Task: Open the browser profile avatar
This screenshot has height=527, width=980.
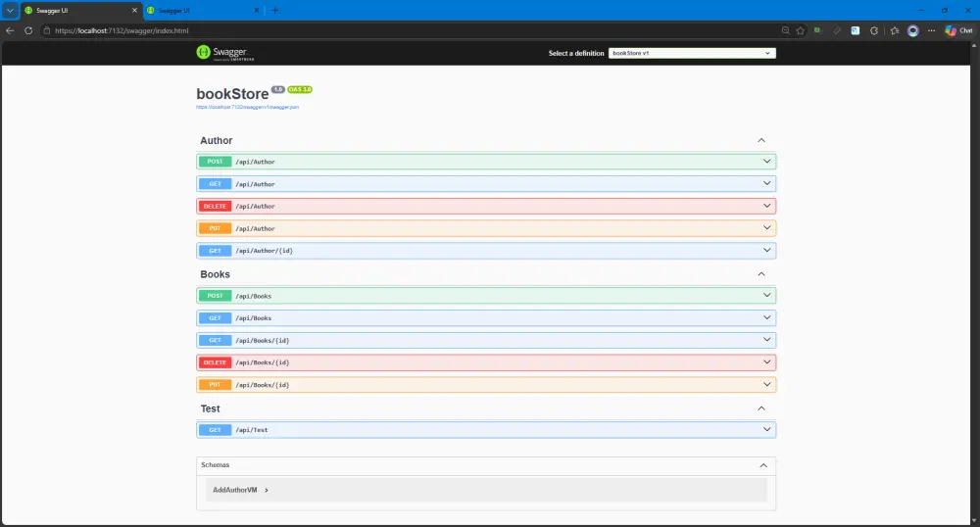Action: click(x=913, y=30)
